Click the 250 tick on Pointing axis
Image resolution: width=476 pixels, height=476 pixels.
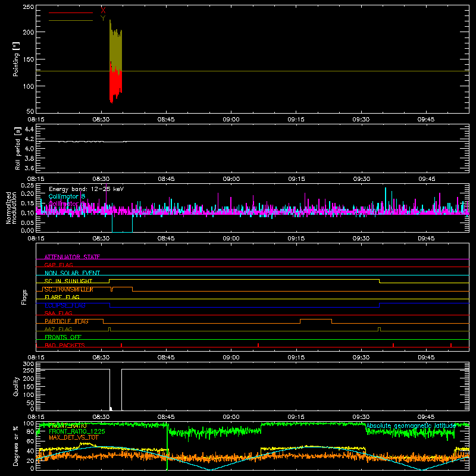28,7
